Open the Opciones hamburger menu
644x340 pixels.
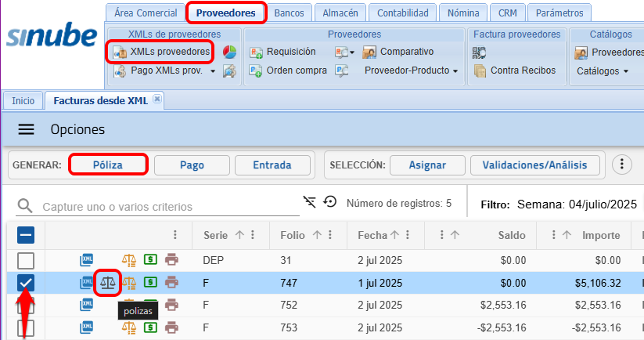[27, 129]
